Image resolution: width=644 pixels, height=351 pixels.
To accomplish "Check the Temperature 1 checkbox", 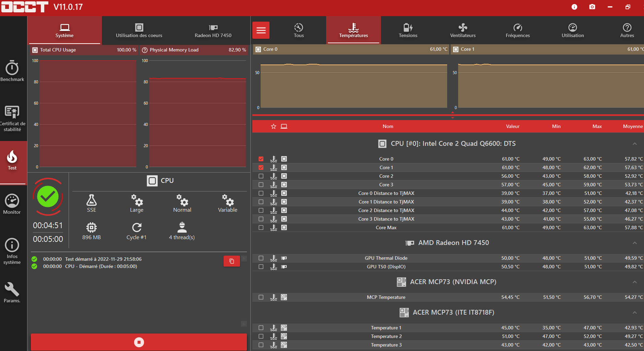I will pyautogui.click(x=261, y=328).
